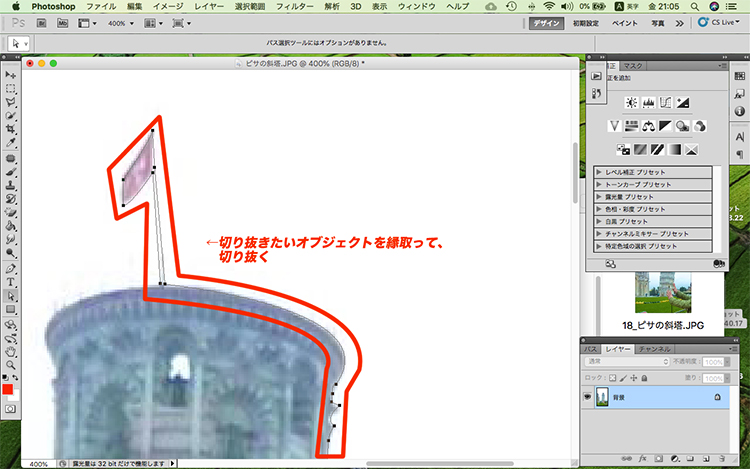Click the red foreground color swatch
The image size is (750, 469).
pyautogui.click(x=7, y=389)
